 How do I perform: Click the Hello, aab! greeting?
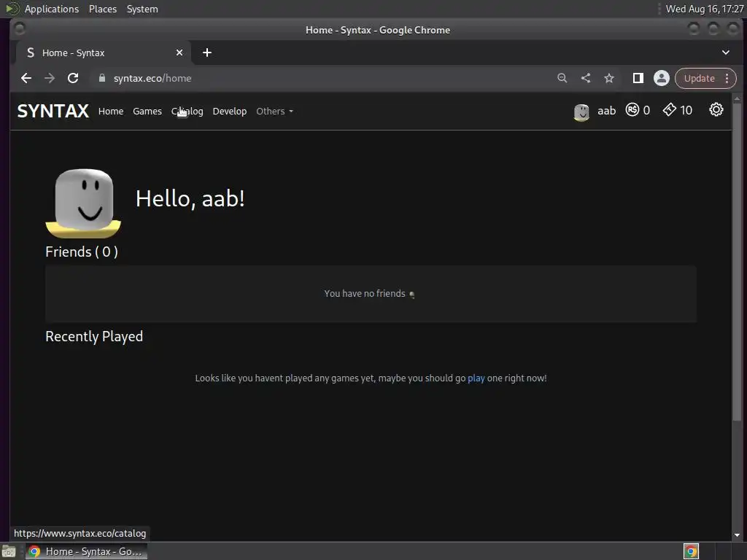tap(190, 198)
